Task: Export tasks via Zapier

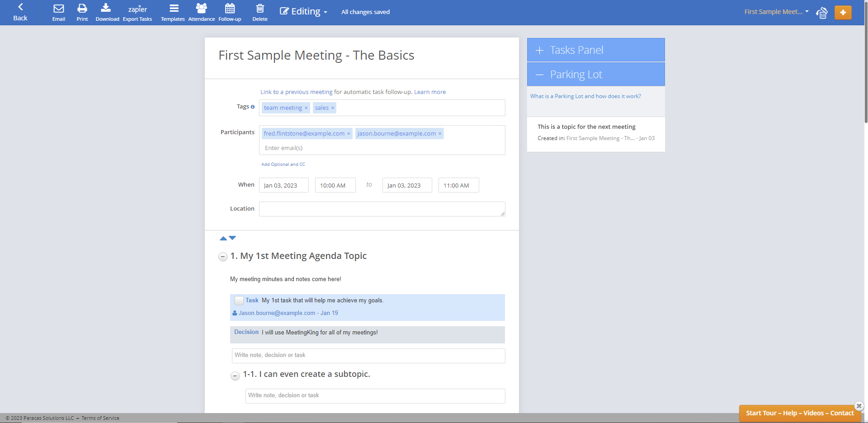Action: pos(137,12)
